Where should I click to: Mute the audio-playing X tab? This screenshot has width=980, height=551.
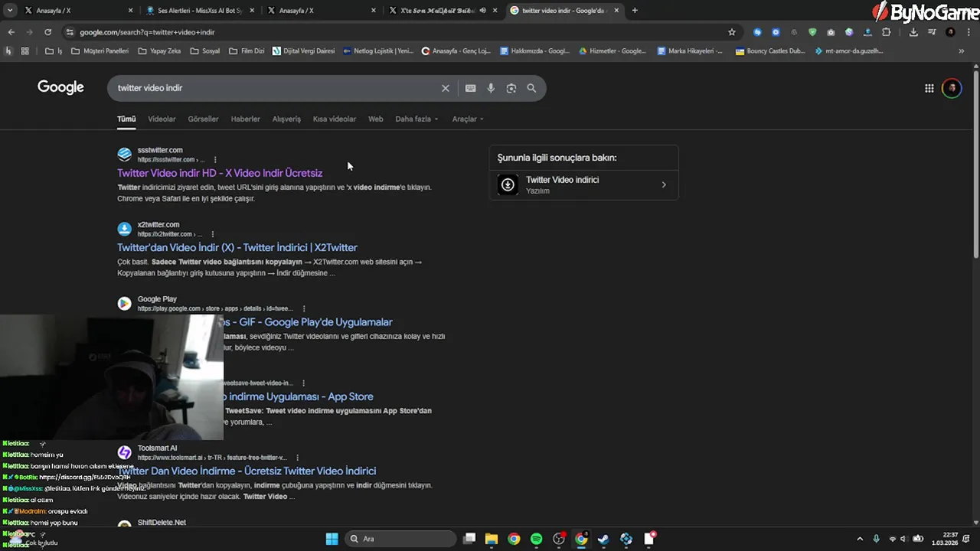(x=482, y=11)
